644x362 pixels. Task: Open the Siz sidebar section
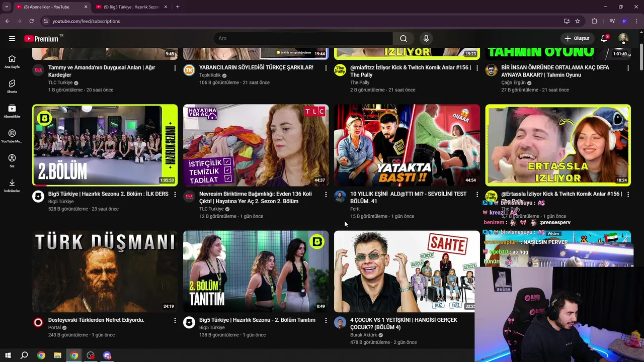click(x=12, y=161)
